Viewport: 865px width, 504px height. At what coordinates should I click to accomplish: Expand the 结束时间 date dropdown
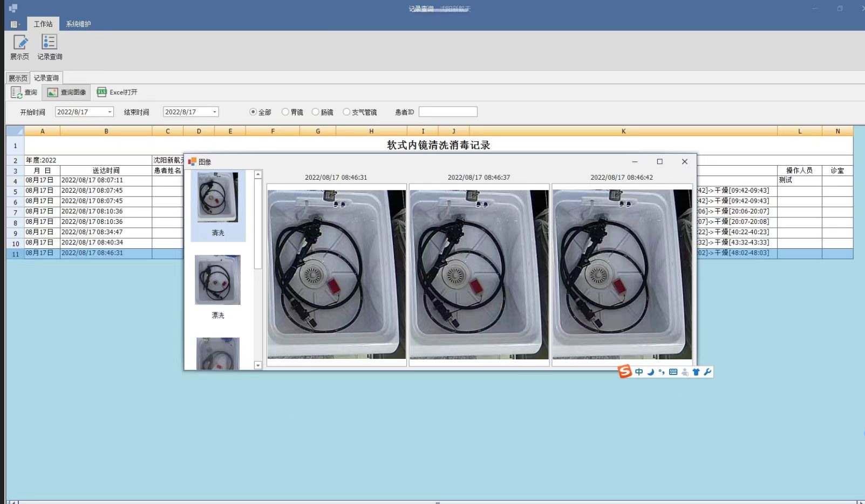[214, 112]
